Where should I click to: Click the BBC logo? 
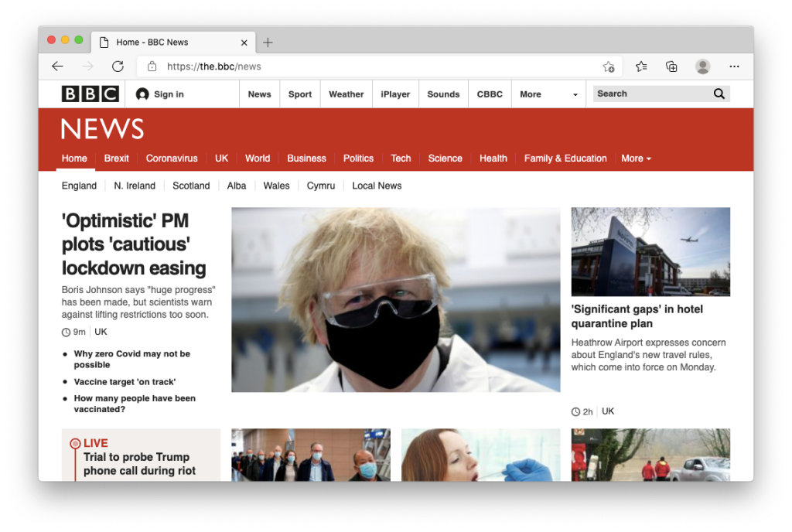[90, 94]
